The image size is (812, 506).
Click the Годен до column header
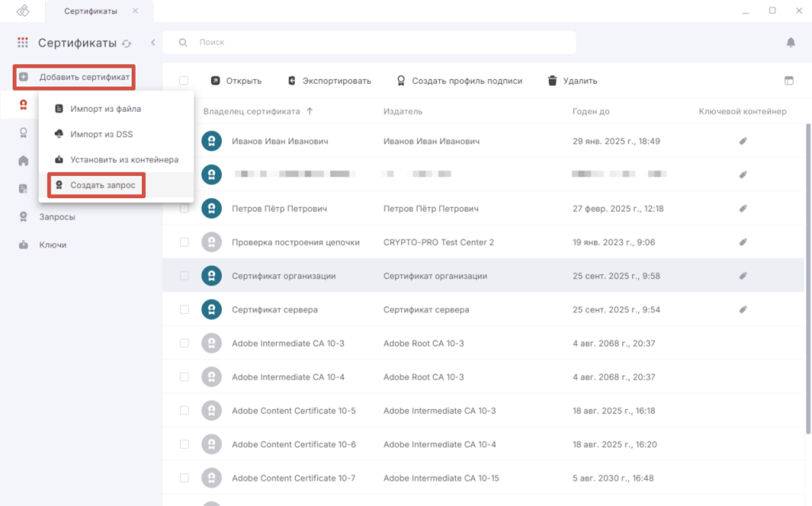tap(591, 111)
